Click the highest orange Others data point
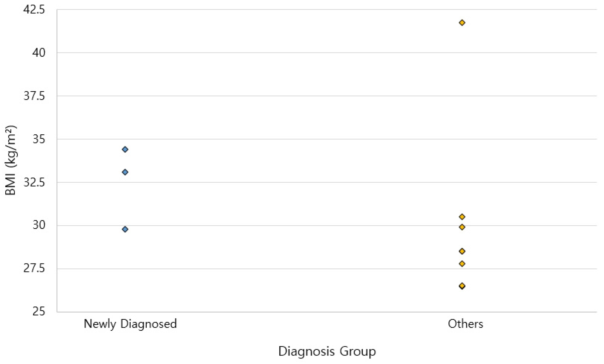The image size is (604, 364). (x=462, y=23)
